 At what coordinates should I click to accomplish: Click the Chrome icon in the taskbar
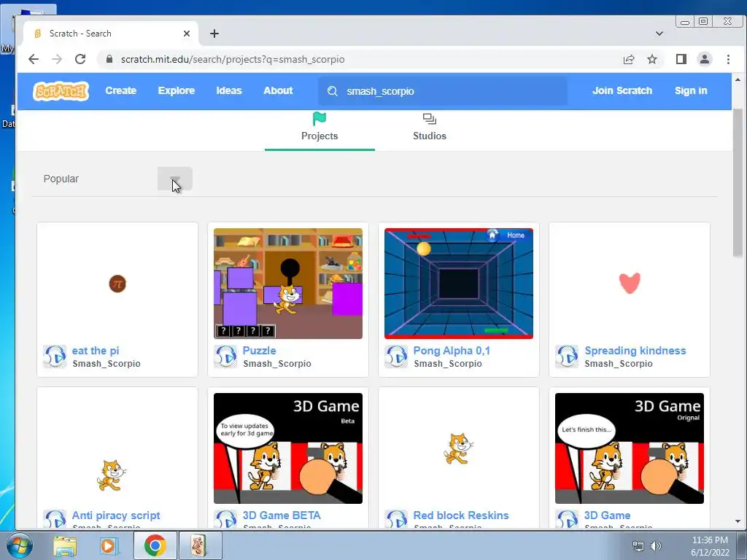coord(155,545)
